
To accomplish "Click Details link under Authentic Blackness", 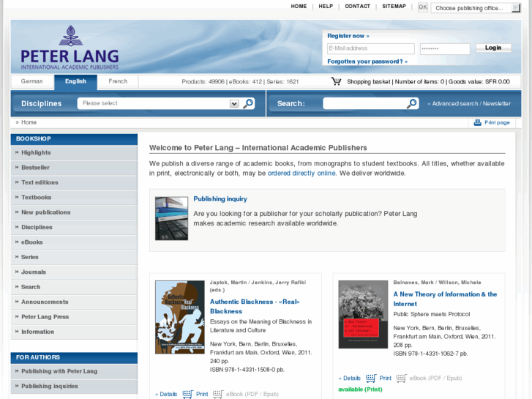I will coord(167,395).
